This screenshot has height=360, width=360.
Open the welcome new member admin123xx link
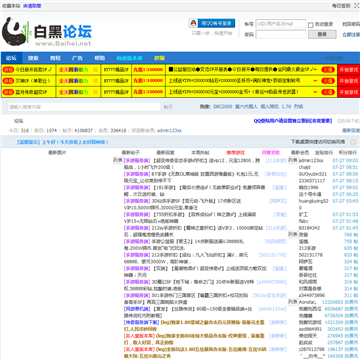pyautogui.click(x=169, y=131)
